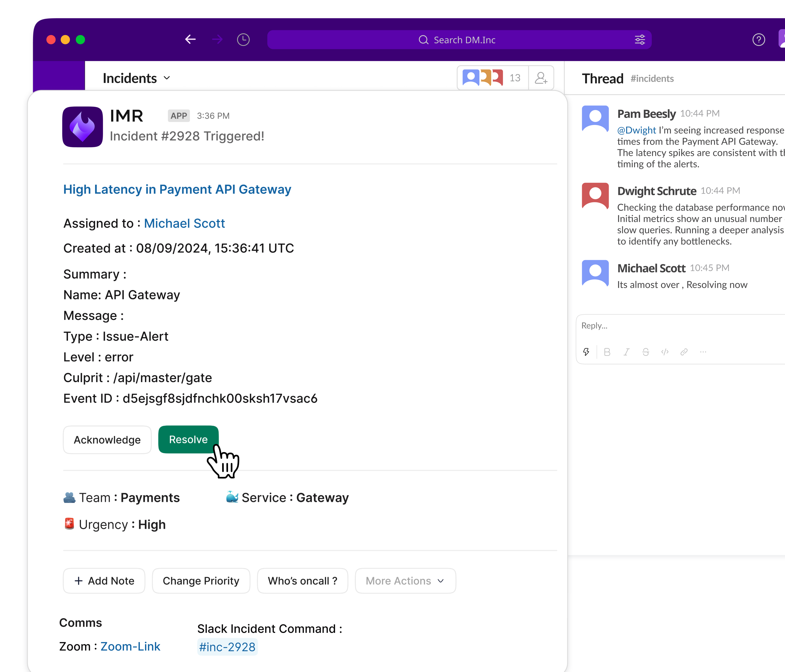
Task: Open the Zoom-Link
Action: [x=130, y=646]
